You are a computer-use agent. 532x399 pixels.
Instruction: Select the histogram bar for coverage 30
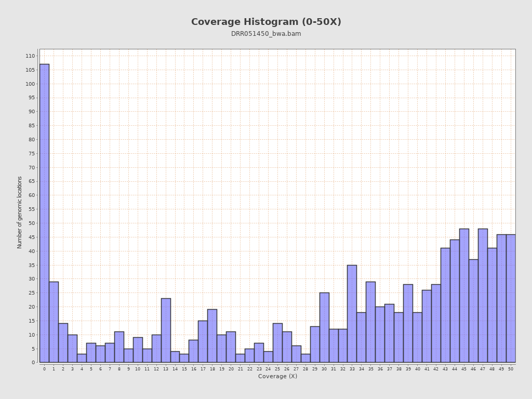point(324,327)
